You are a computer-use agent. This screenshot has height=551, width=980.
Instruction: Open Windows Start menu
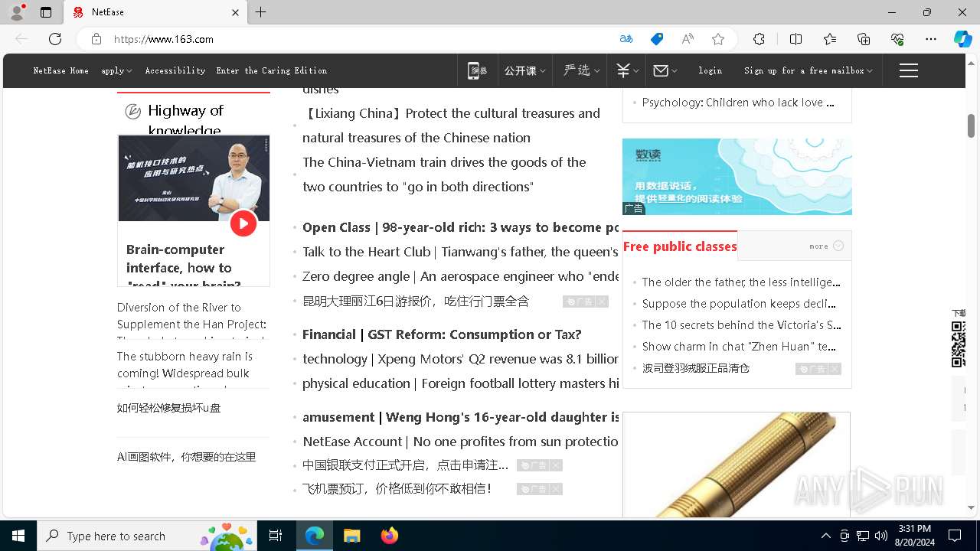click(x=18, y=536)
